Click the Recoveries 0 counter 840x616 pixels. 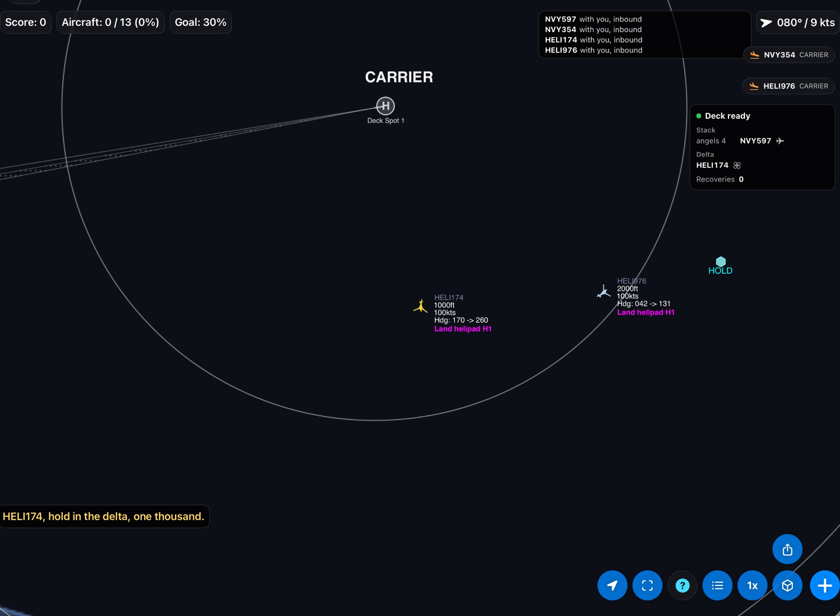(x=720, y=179)
